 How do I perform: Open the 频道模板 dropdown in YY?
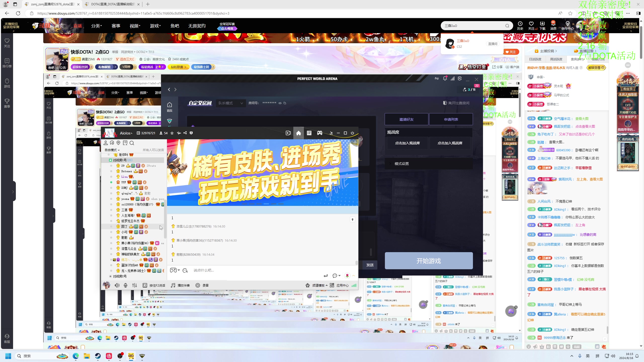click(x=317, y=285)
